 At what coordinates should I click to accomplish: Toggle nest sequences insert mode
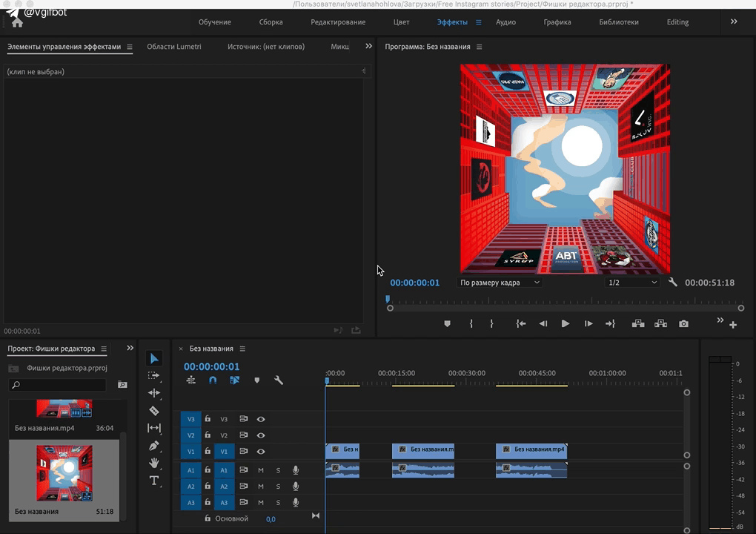pyautogui.click(x=191, y=380)
